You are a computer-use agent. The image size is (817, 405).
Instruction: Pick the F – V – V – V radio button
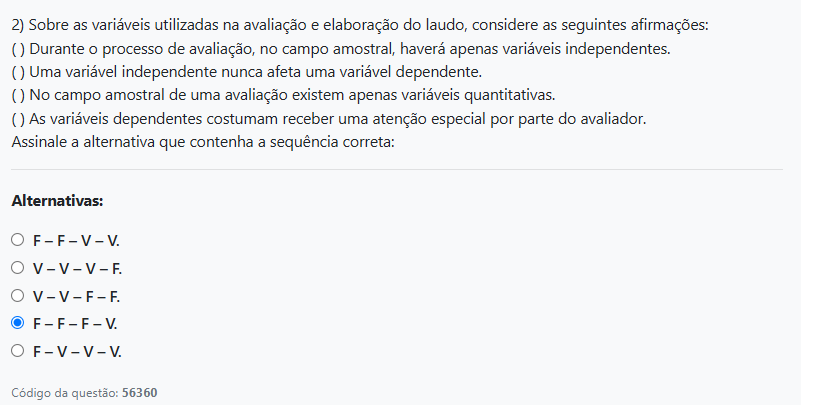[18, 351]
